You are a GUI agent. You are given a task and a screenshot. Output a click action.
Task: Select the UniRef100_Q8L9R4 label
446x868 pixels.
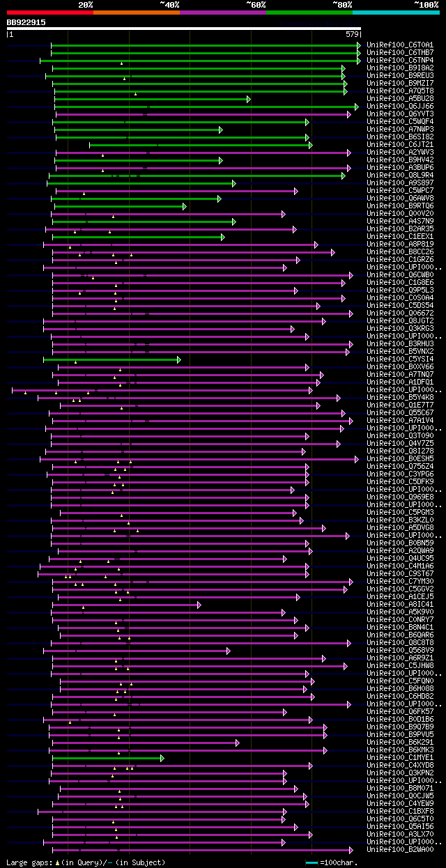coord(400,175)
